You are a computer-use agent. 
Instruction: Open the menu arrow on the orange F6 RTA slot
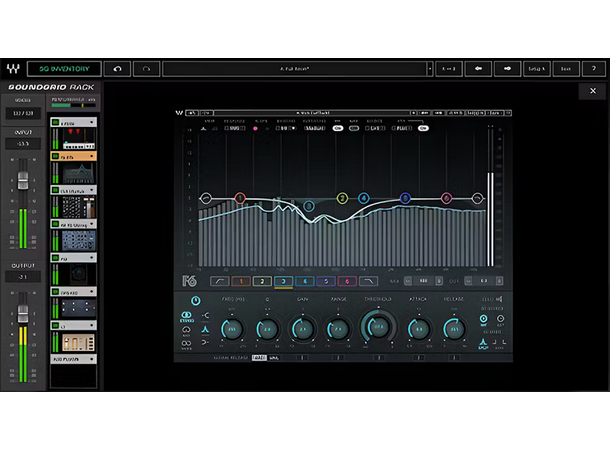(x=92, y=157)
